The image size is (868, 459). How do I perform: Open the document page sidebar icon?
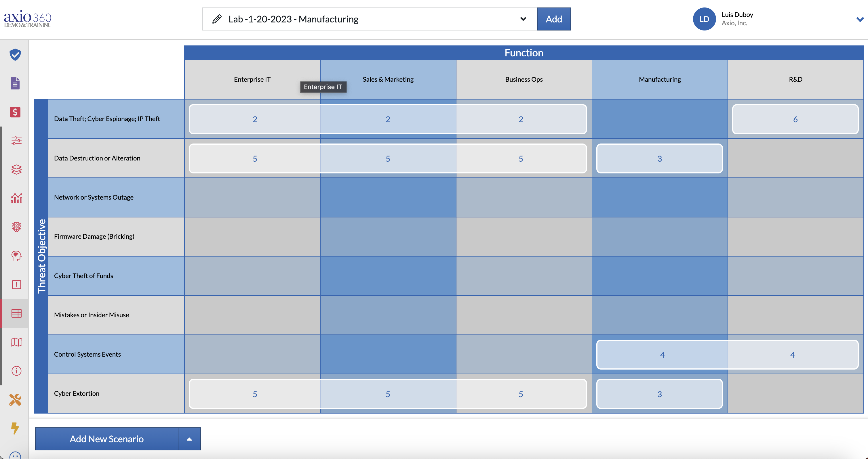click(15, 83)
